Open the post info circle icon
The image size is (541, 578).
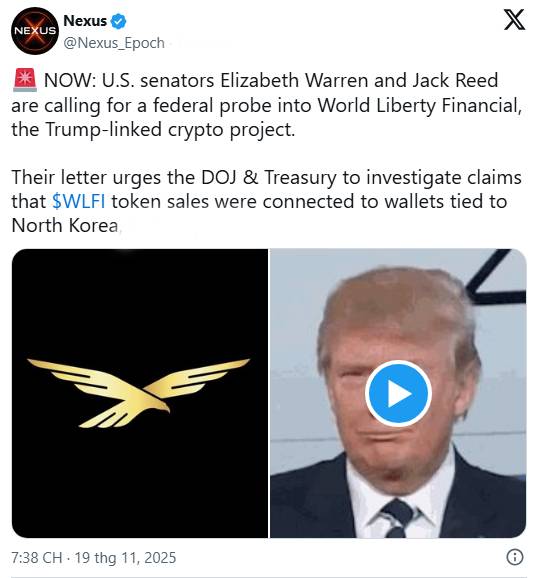[x=514, y=557]
